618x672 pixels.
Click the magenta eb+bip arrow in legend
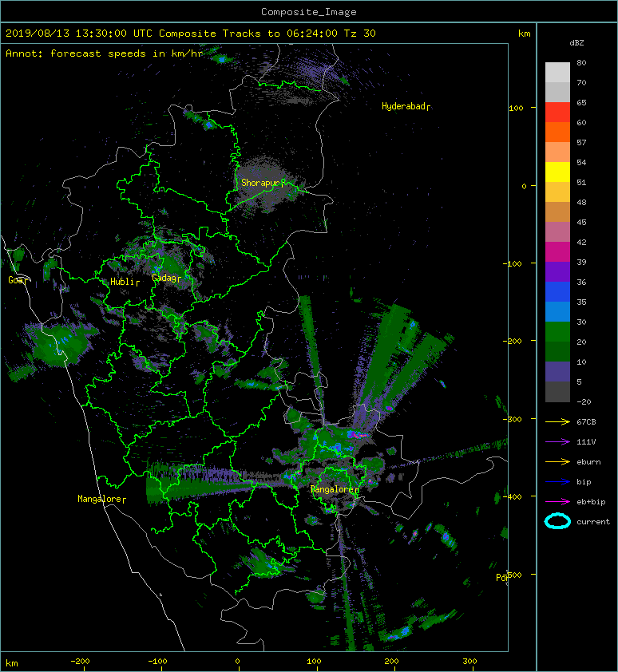[557, 501]
